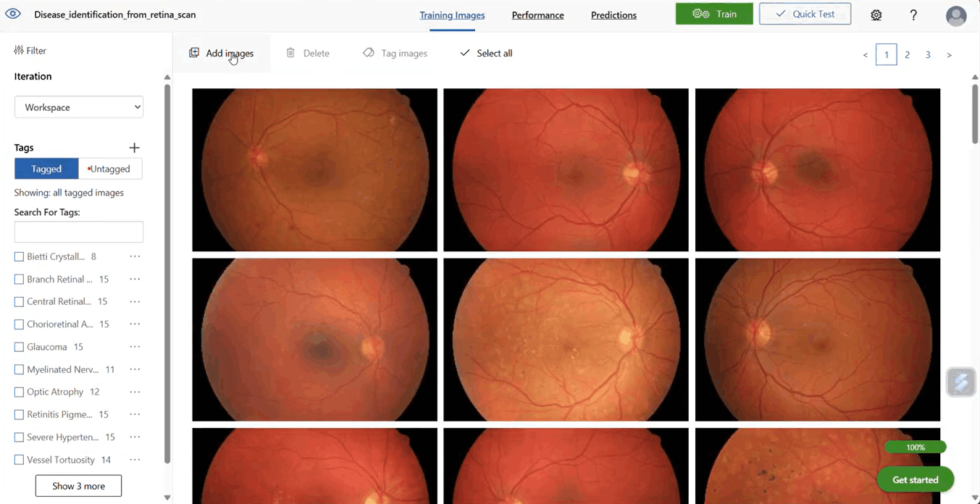This screenshot has height=504, width=980.
Task: Open options menu for Central Retinal tag
Action: point(135,301)
